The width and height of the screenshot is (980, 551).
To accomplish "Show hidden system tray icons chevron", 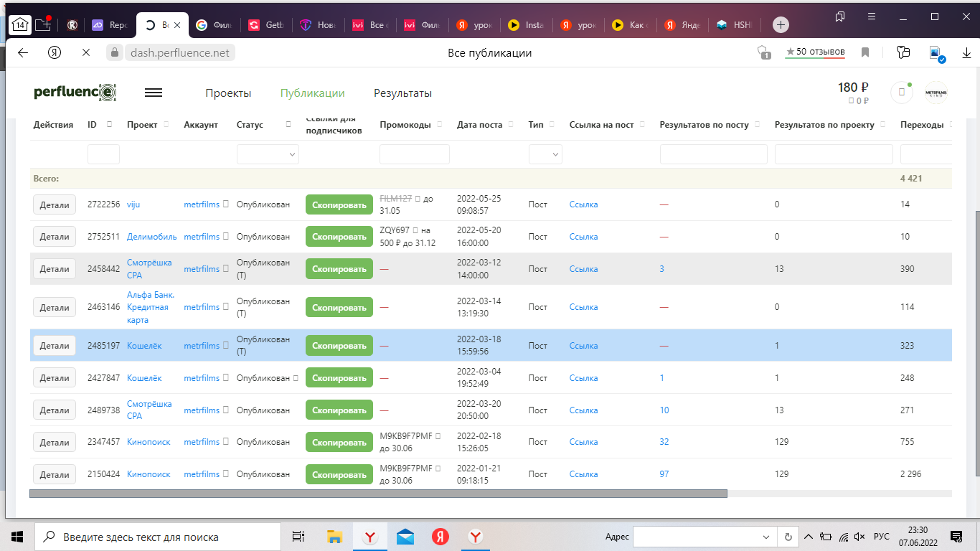I will 809,537.
